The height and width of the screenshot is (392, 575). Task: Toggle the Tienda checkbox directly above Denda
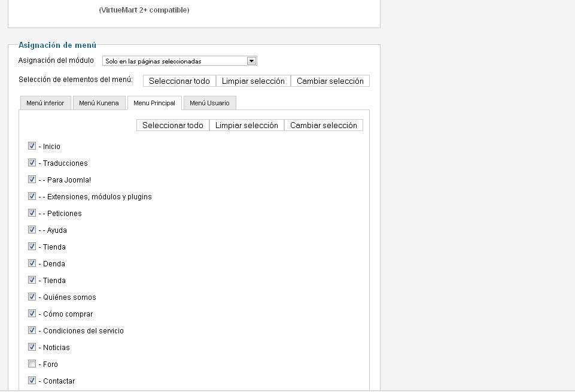coord(32,247)
